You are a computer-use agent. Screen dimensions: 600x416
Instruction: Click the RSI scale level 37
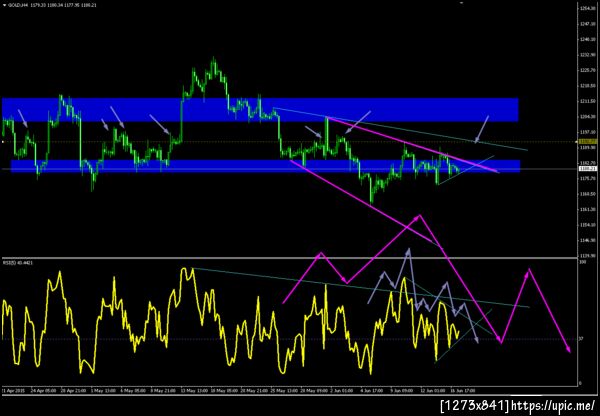582,339
